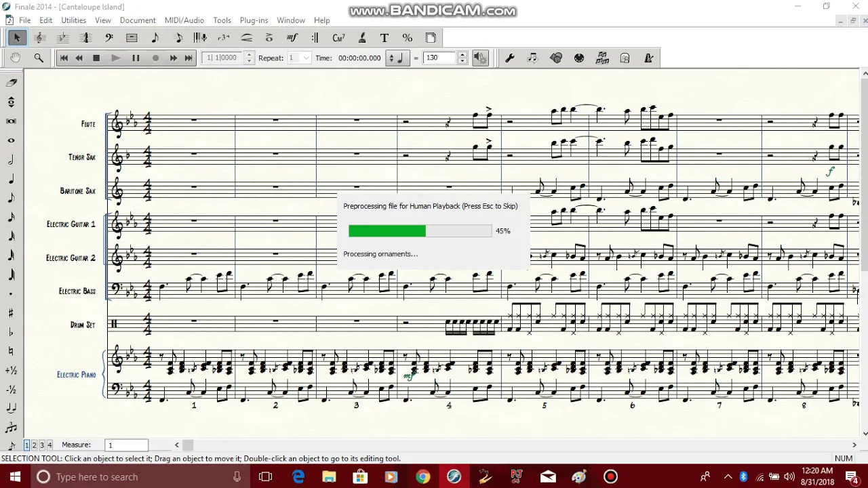Open the Edit menu

[45, 20]
